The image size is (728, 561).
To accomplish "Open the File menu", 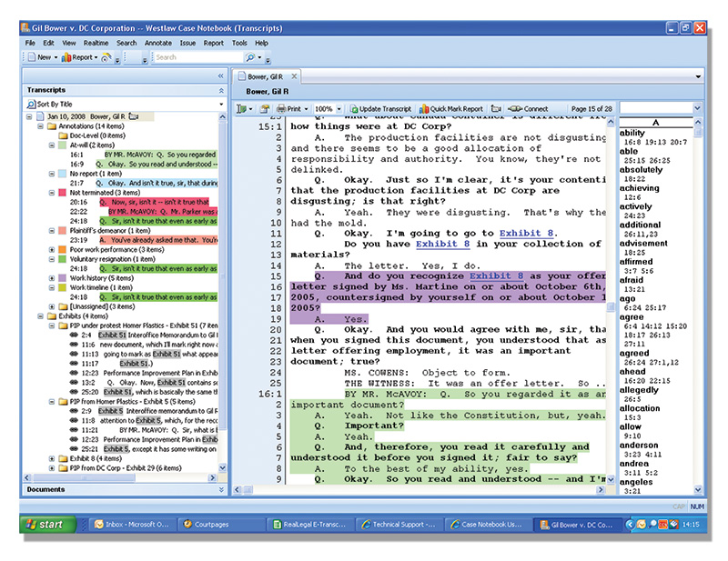I will (30, 43).
